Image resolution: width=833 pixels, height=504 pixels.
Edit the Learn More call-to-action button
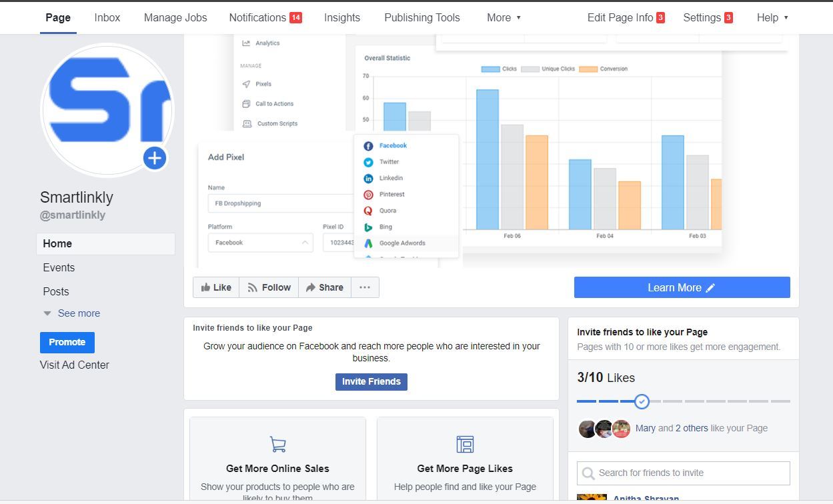pos(682,287)
